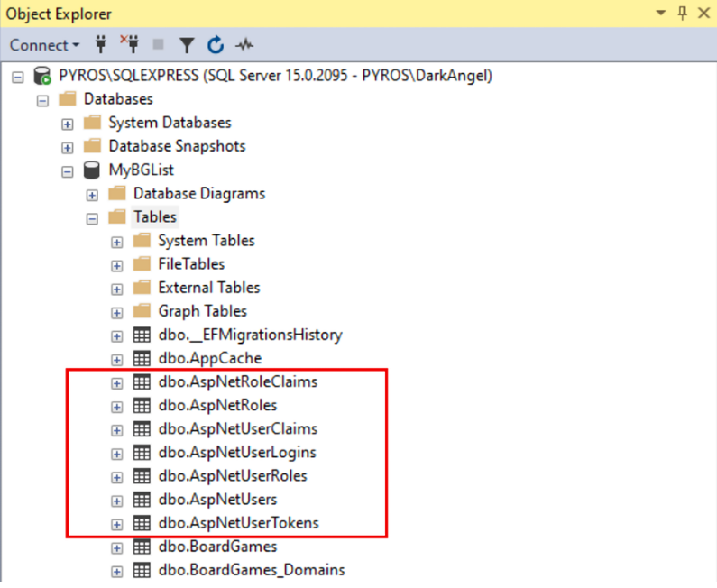Image resolution: width=717 pixels, height=588 pixels.
Task: Click the MyBGList database cylinder icon
Action: (x=91, y=170)
